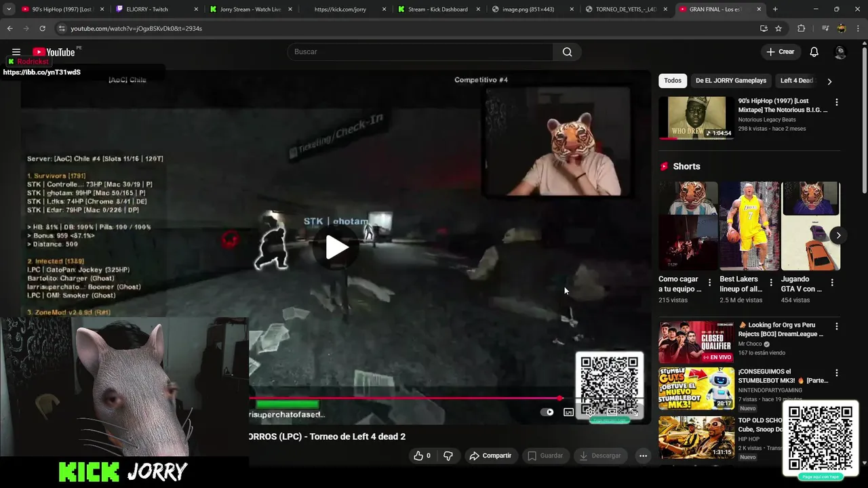Viewport: 868px width, 488px height.
Task: Install the app from address bar icon
Action: (764, 28)
